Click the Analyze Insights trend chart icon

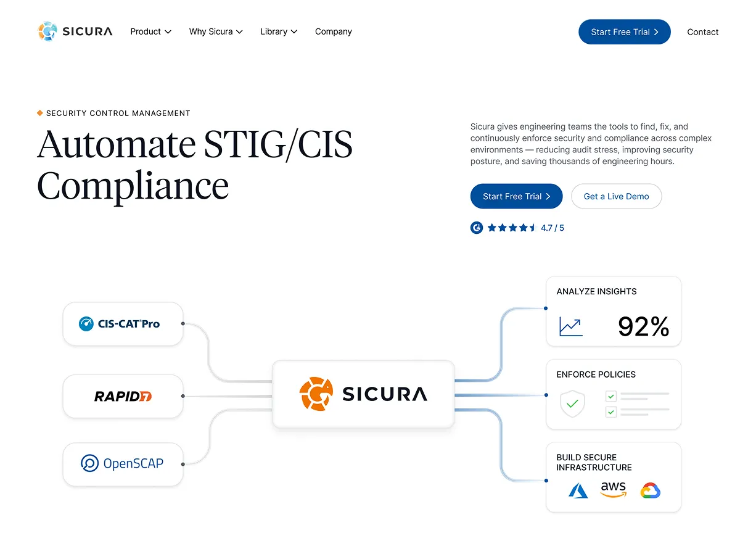(x=571, y=326)
